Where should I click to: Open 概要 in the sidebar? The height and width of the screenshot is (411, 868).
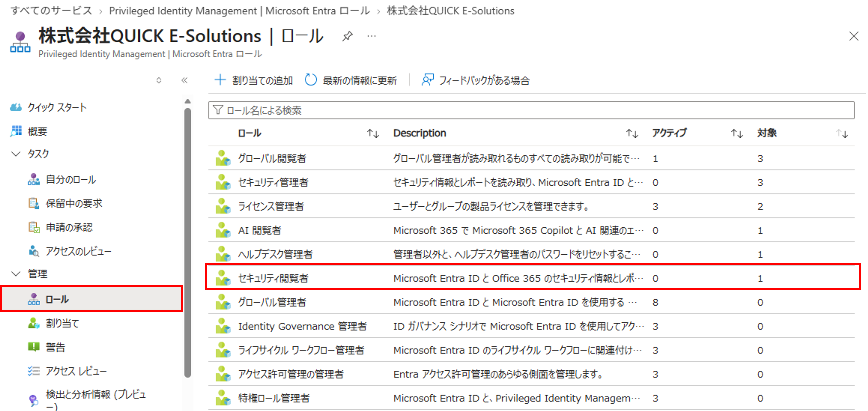[37, 131]
